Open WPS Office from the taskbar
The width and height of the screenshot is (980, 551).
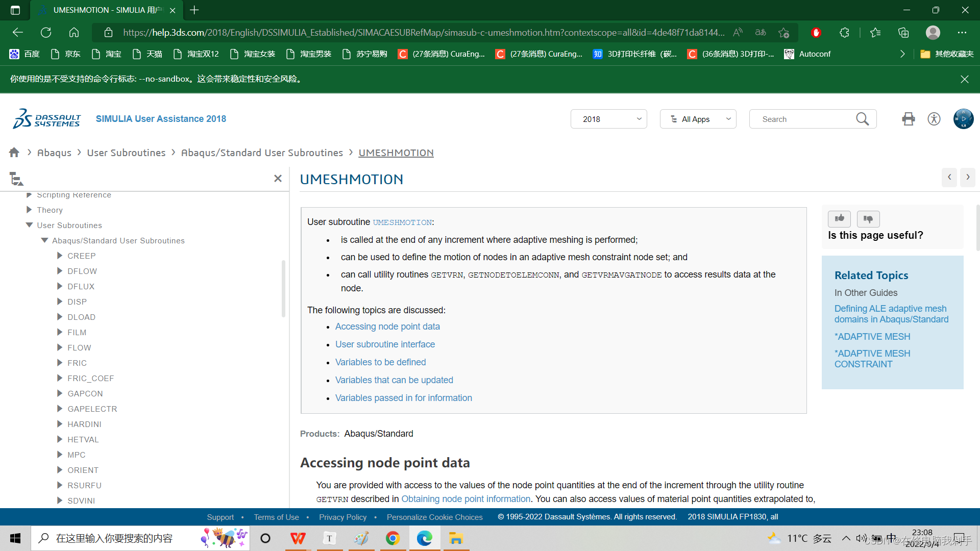point(298,538)
